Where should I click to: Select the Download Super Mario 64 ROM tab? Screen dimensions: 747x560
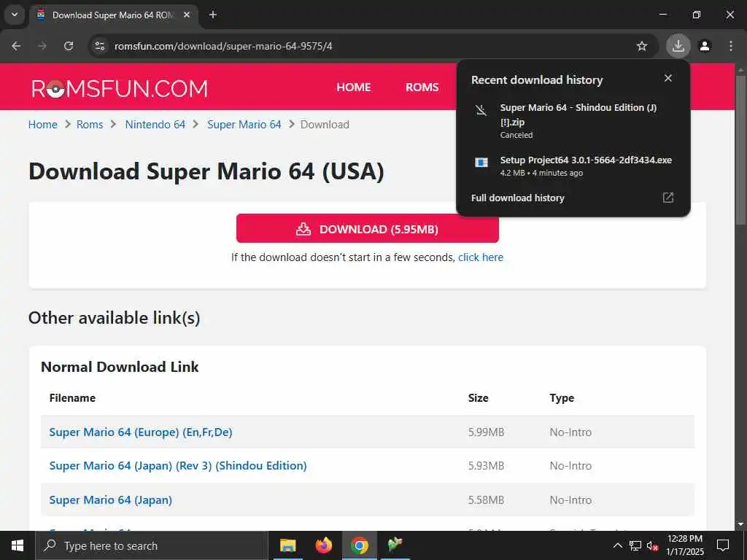point(113,15)
